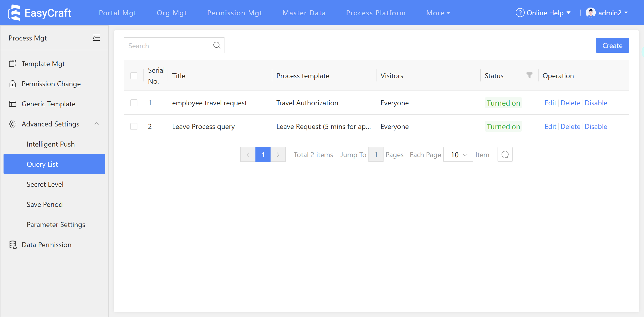This screenshot has height=317, width=644.
Task: Open the Permission Mgt menu
Action: 235,13
